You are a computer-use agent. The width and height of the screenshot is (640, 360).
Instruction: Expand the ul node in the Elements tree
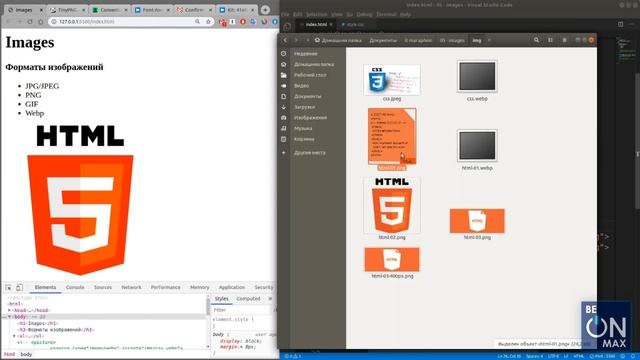(x=14, y=336)
